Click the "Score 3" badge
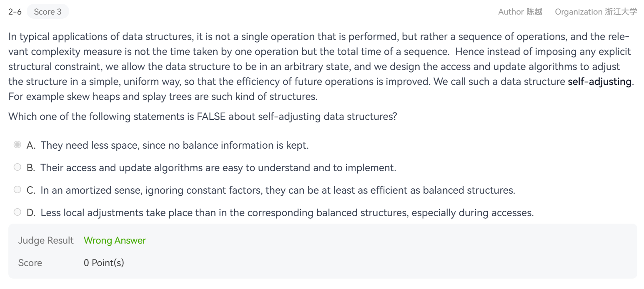The image size is (644, 289). point(48,12)
